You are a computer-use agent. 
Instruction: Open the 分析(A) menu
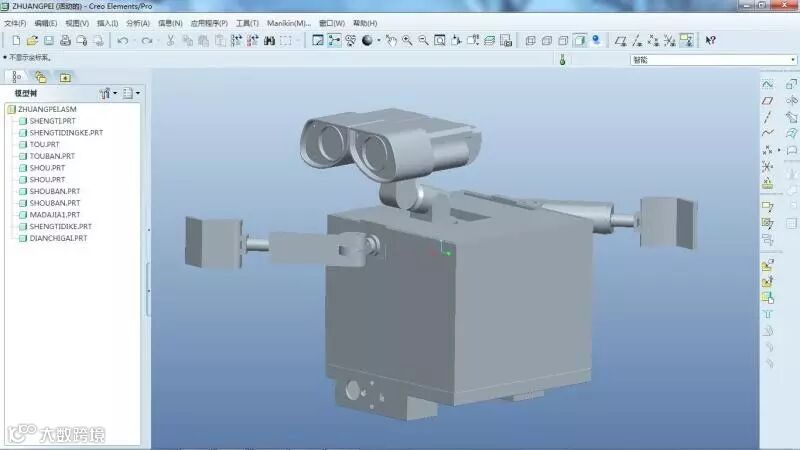138,23
